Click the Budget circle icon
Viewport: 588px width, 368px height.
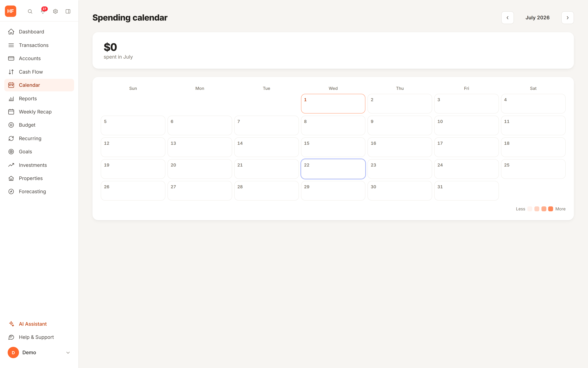tap(11, 125)
